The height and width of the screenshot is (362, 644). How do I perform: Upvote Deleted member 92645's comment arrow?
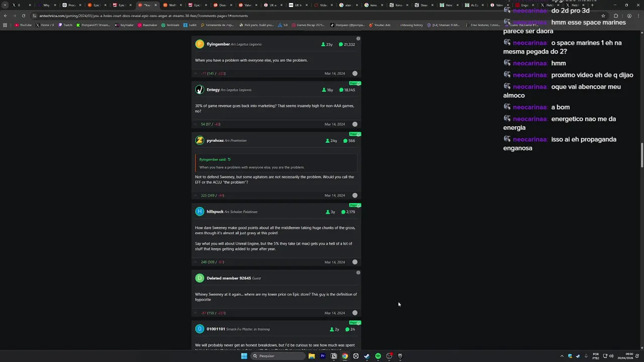[x=196, y=313]
